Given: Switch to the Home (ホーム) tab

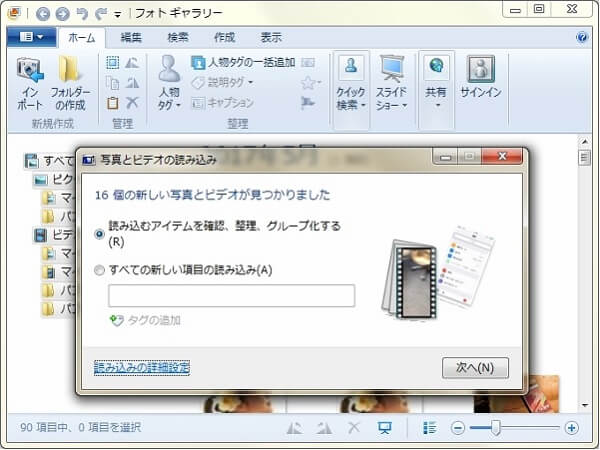Looking at the screenshot, I should (82, 38).
